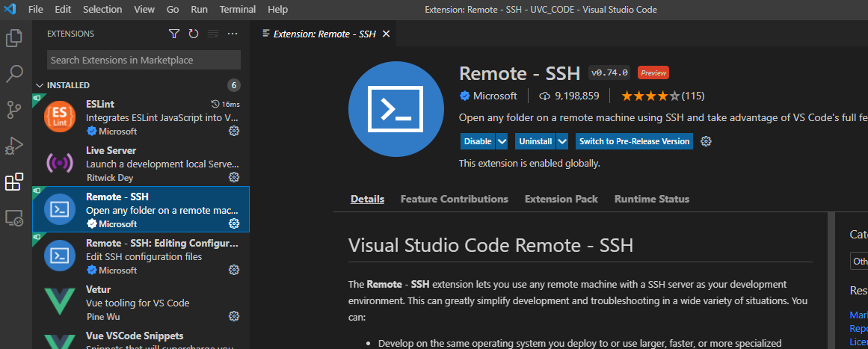Open the Edit menu

(63, 10)
